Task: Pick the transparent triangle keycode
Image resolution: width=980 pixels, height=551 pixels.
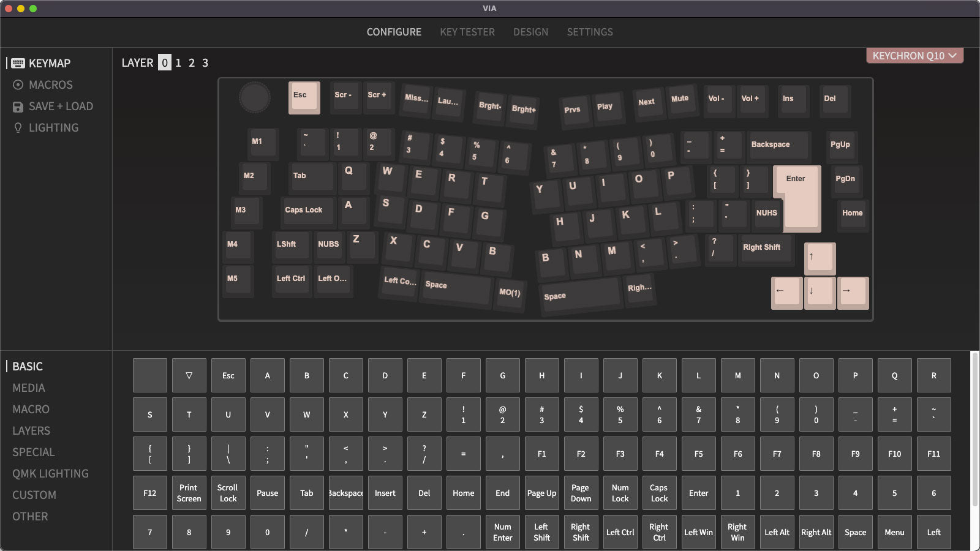Action: (189, 375)
